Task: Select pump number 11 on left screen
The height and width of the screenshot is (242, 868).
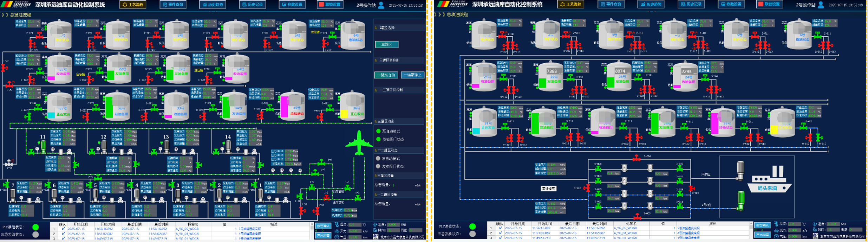Action: [x=43, y=145]
